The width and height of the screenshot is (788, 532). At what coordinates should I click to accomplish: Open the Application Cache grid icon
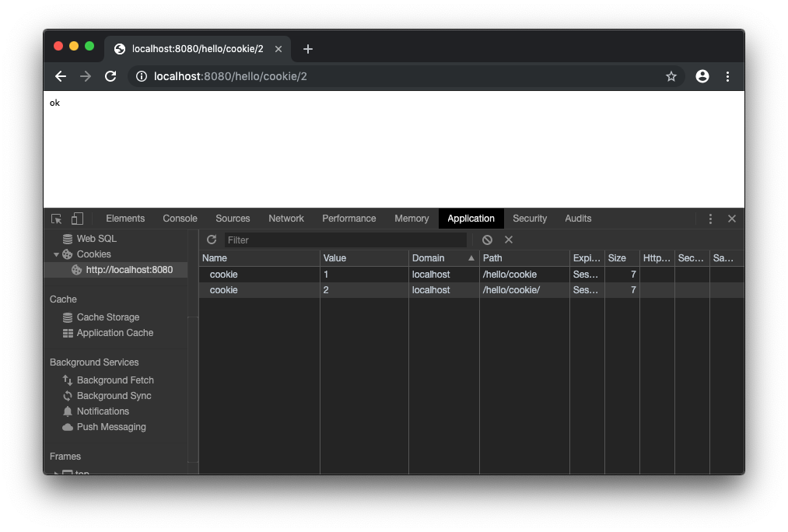coord(68,333)
